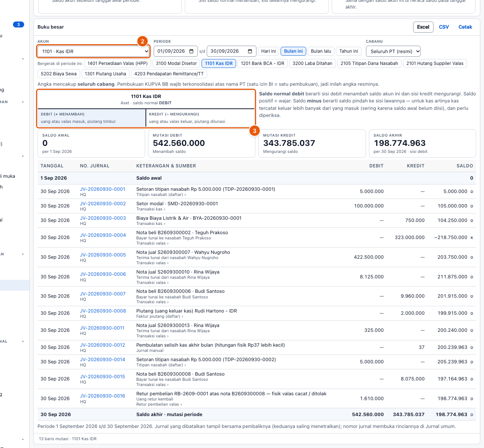Click the KETERANGAN & SUMBER column header
Viewport: 484px width, 448px height.
pos(166,166)
